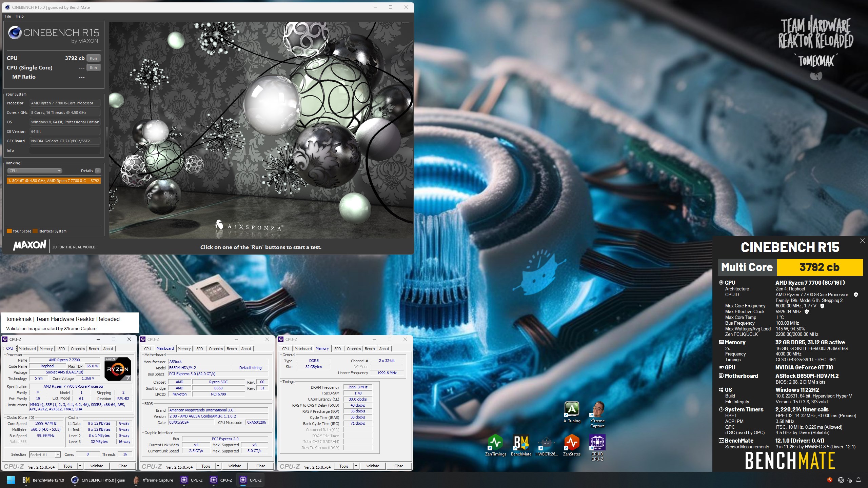
Task: Click the Uncore Frequency 1999.6 MHz value
Action: 387,373
